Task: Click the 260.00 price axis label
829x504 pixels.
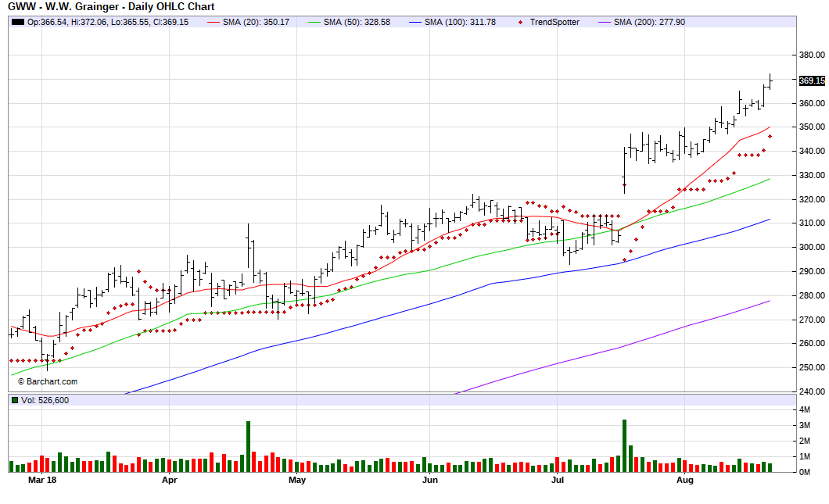Action: point(812,343)
